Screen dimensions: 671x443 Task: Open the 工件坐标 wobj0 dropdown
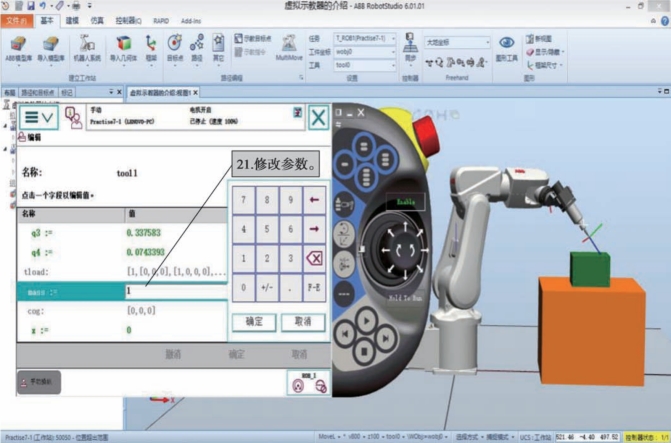(365, 52)
